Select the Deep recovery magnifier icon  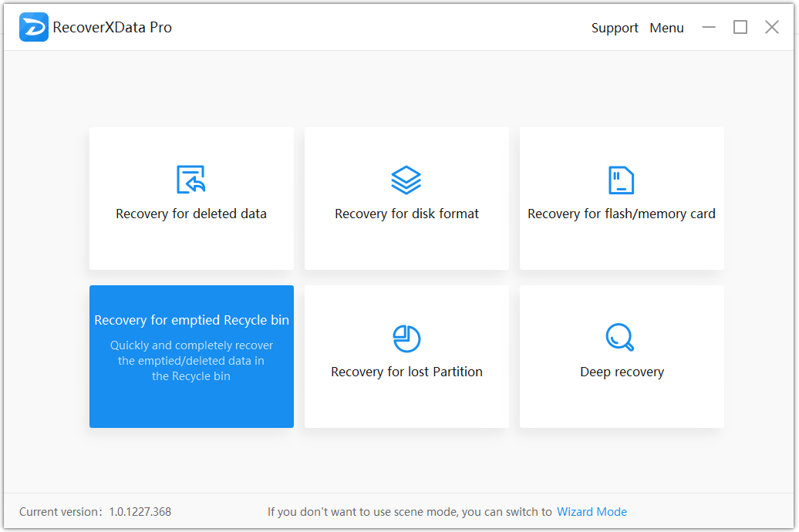click(622, 338)
